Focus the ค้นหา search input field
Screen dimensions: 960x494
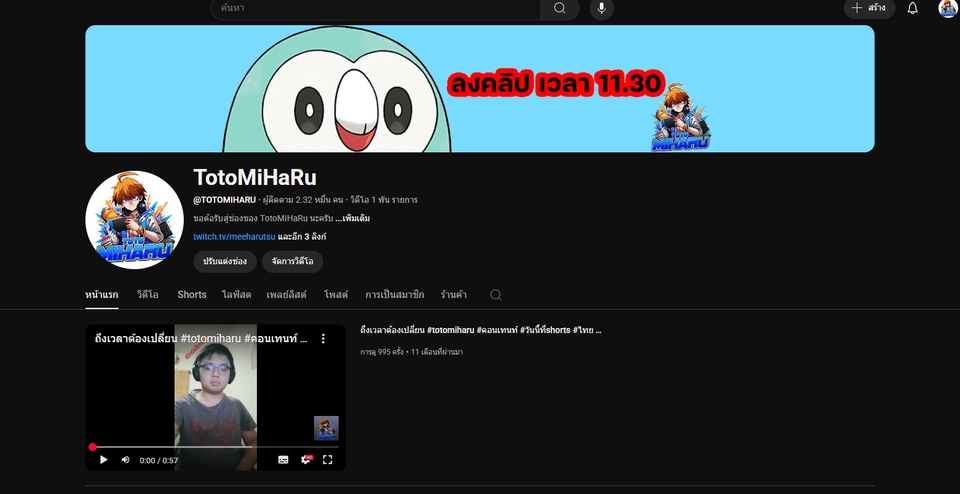[375, 8]
